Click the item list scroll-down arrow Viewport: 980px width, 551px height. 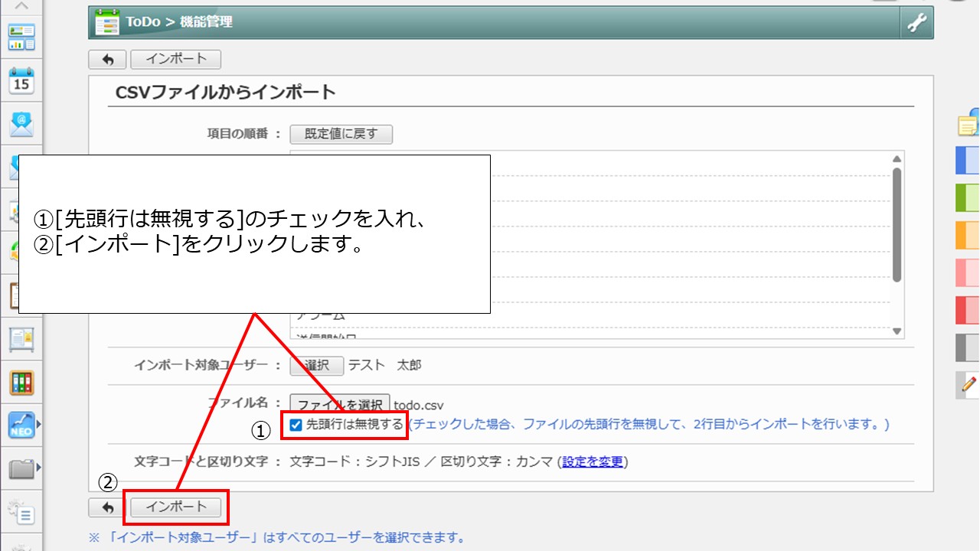coord(897,331)
